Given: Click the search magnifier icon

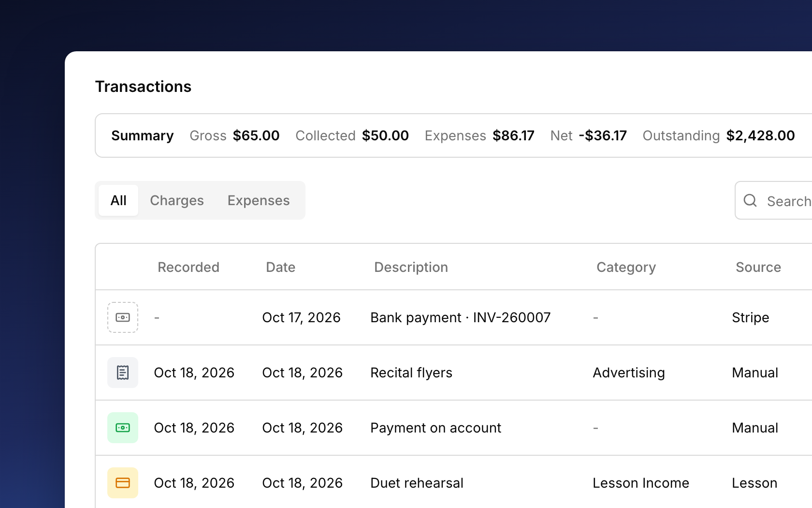Looking at the screenshot, I should point(750,200).
